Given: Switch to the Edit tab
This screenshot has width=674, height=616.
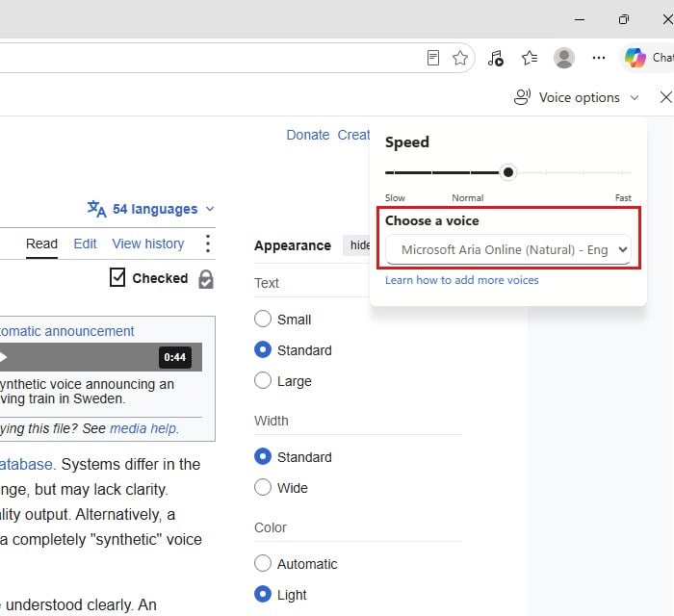Looking at the screenshot, I should pyautogui.click(x=85, y=244).
